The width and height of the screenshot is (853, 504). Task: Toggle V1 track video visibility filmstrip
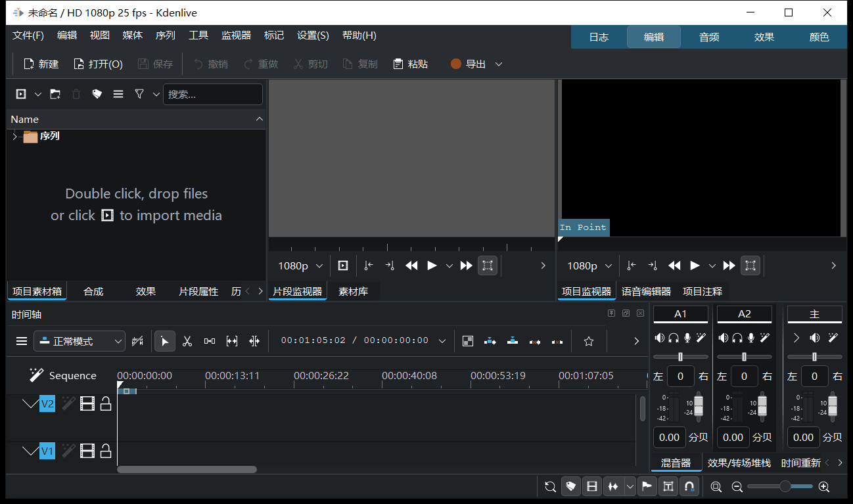[87, 451]
